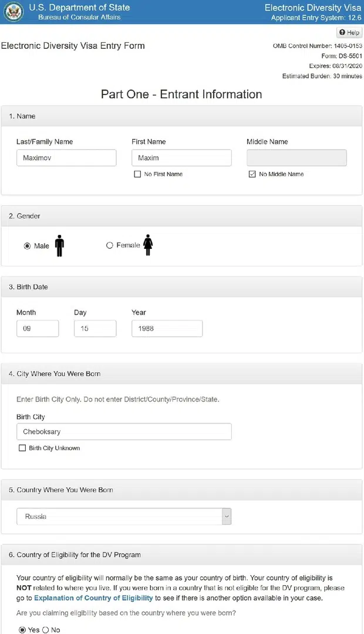The image size is (364, 634).
Task: Select No for eligibility by birth country
Action: (x=45, y=630)
